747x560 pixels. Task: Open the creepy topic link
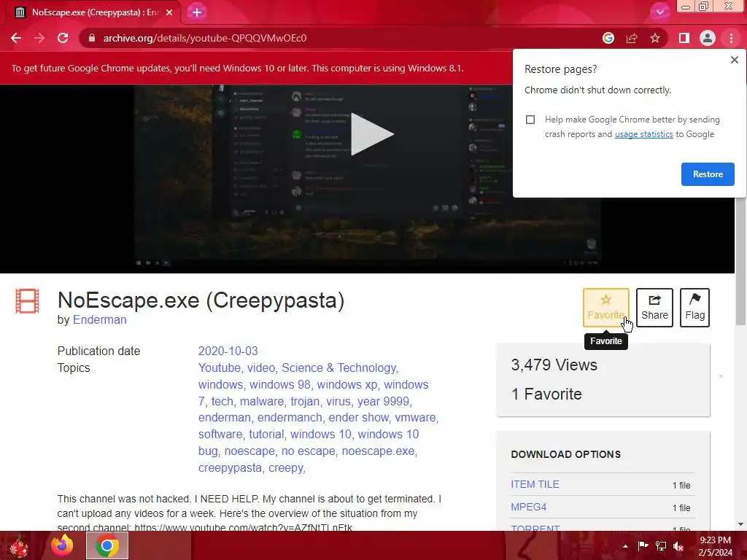(x=285, y=467)
